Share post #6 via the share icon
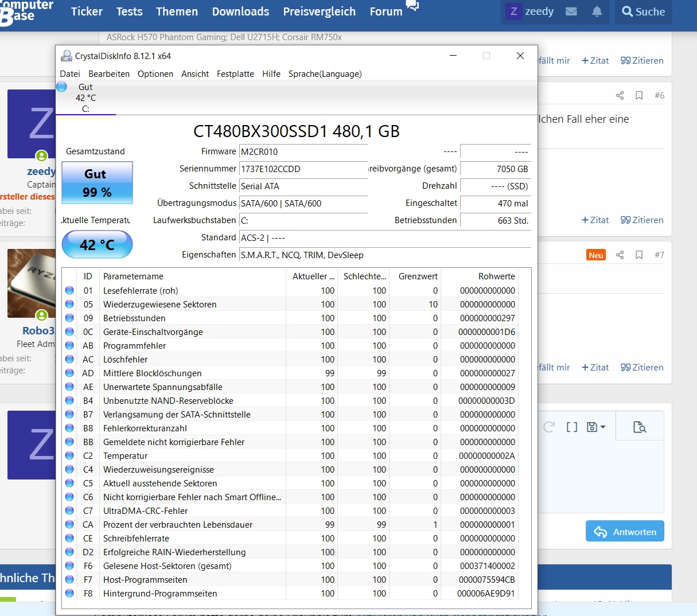The image size is (697, 616). pyautogui.click(x=620, y=96)
